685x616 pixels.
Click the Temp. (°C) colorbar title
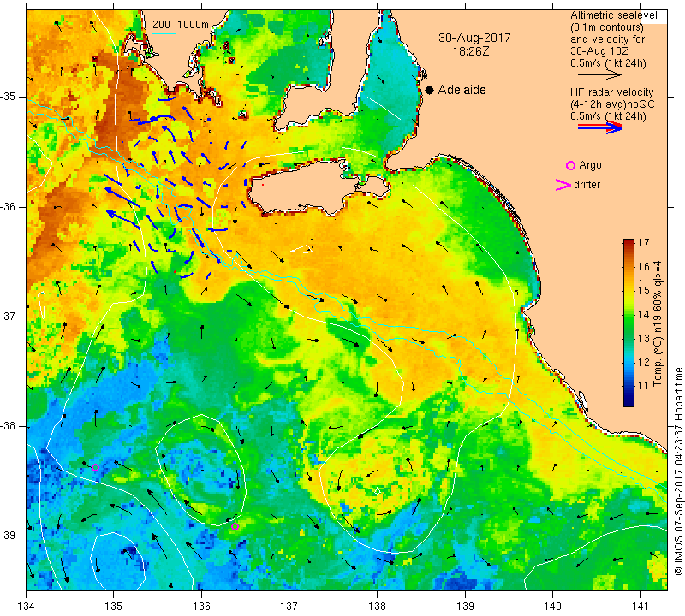pyautogui.click(x=658, y=323)
